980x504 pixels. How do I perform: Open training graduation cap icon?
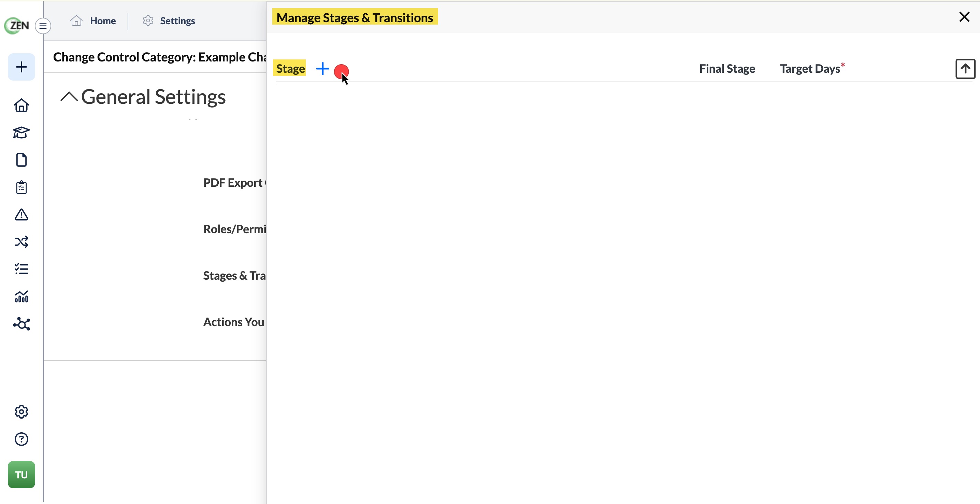[21, 132]
